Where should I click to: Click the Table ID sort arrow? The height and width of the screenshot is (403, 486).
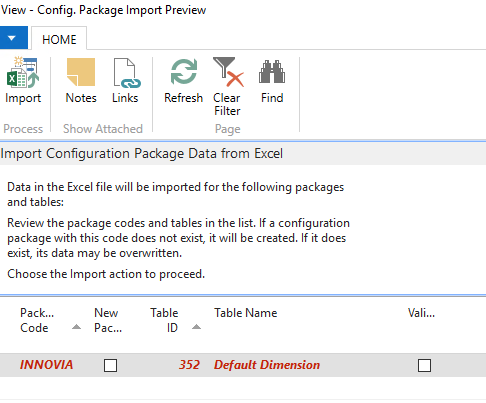[197, 327]
